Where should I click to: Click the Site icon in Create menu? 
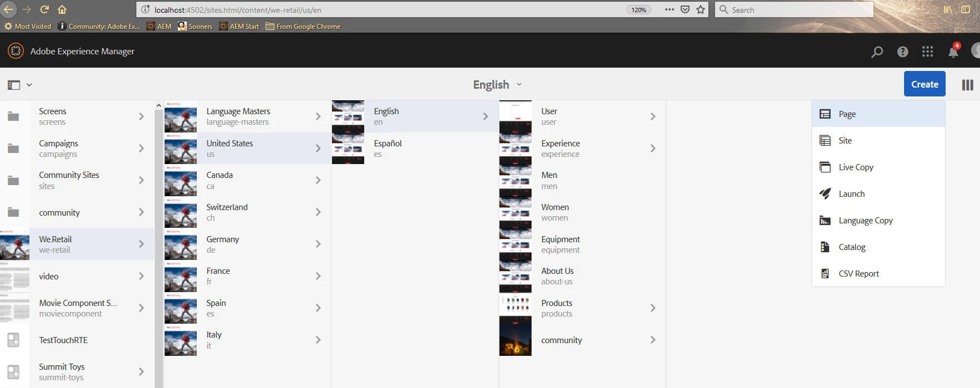tap(825, 141)
